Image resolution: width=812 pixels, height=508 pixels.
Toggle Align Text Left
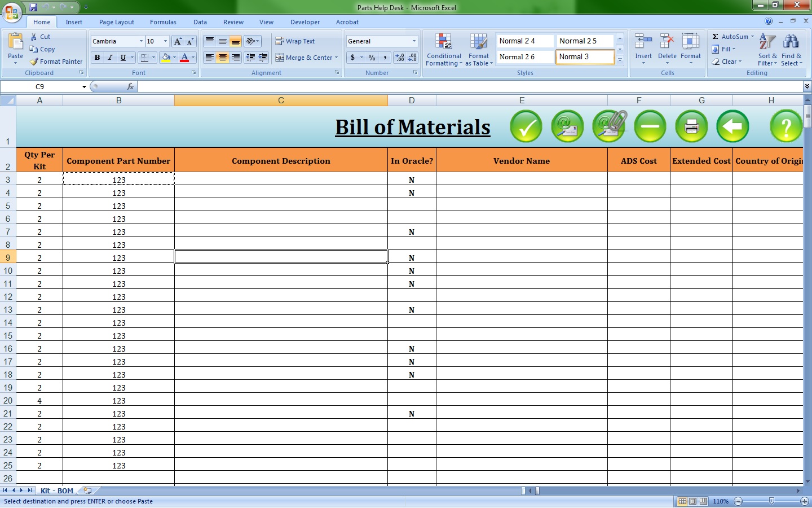[x=209, y=58]
